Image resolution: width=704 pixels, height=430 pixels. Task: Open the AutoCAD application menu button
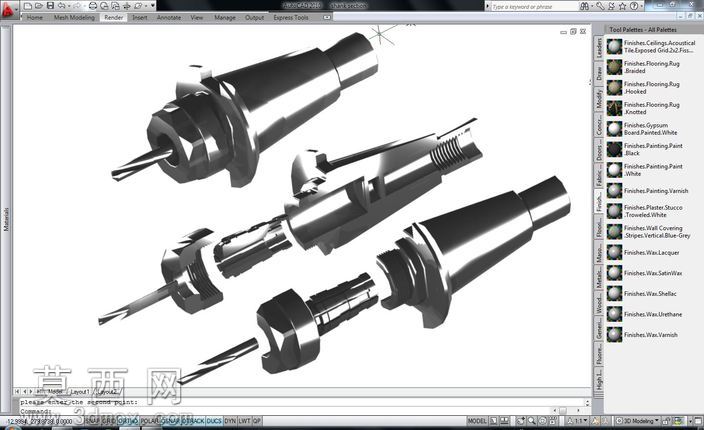click(8, 9)
